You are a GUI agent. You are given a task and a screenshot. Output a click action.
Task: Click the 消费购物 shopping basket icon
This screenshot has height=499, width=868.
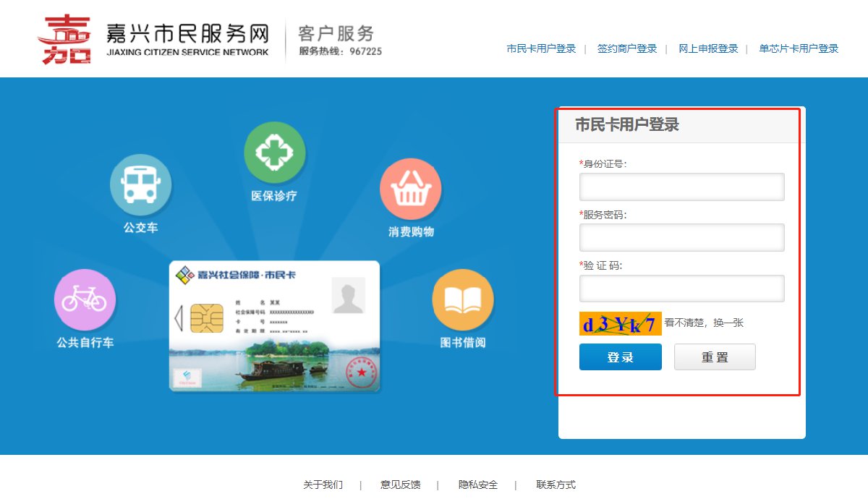point(410,189)
